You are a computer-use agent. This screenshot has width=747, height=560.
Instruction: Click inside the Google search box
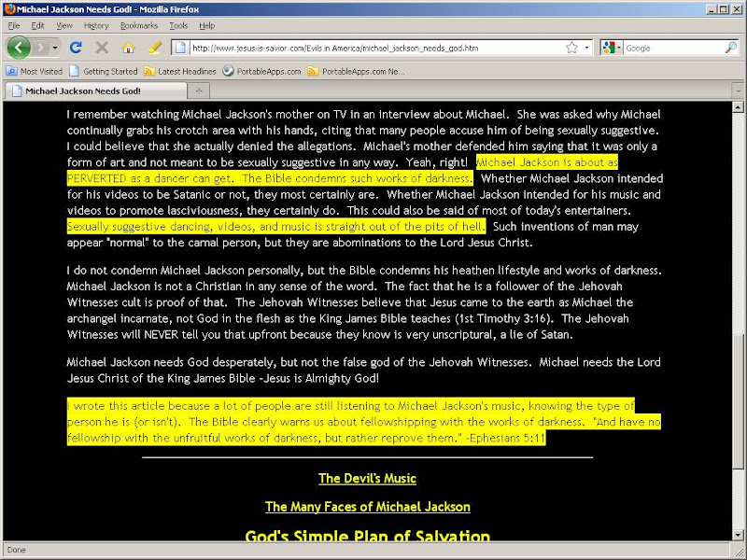coord(673,48)
